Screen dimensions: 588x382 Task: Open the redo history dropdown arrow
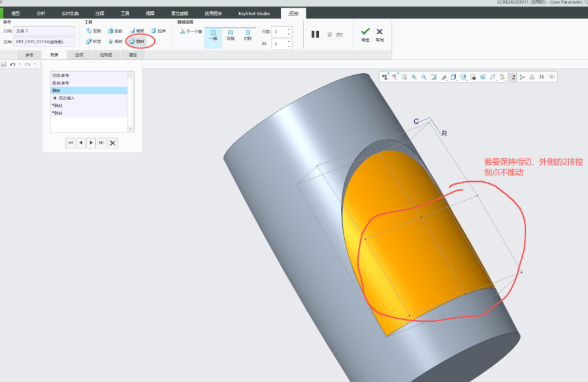tap(35, 64)
